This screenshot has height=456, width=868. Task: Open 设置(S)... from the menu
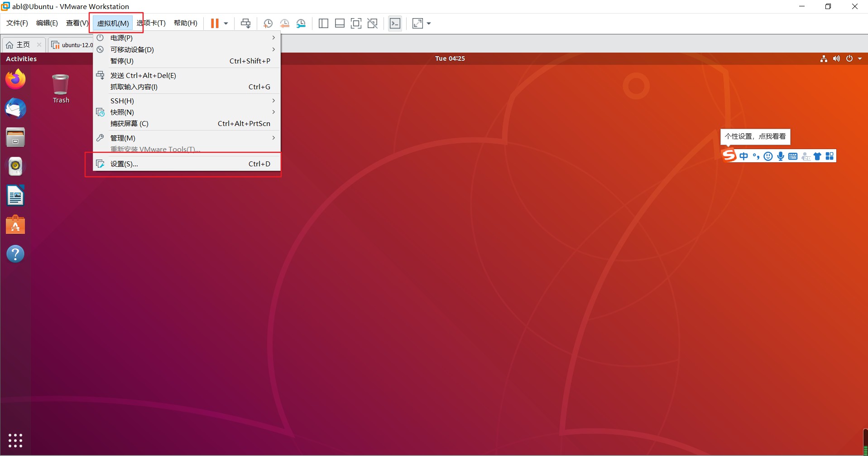[187, 164]
